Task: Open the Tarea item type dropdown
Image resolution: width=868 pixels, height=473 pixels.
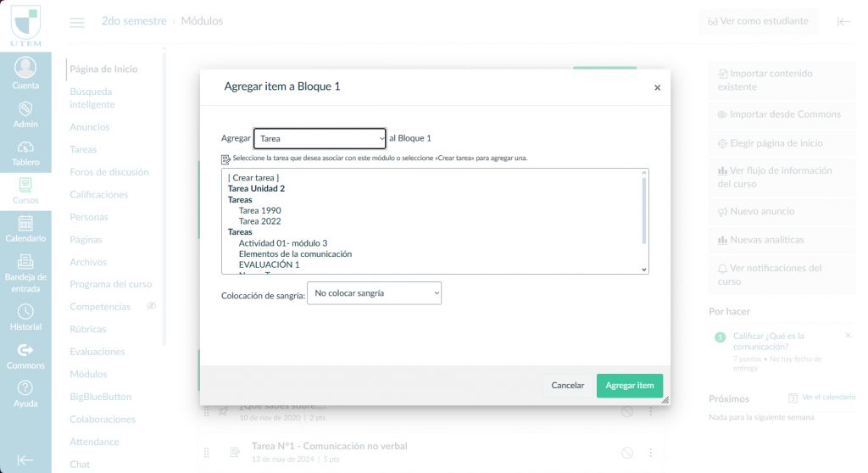Action: (x=320, y=138)
